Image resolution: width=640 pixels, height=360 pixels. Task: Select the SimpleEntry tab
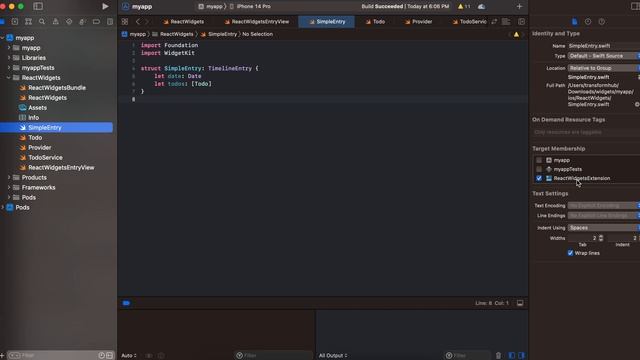327,22
